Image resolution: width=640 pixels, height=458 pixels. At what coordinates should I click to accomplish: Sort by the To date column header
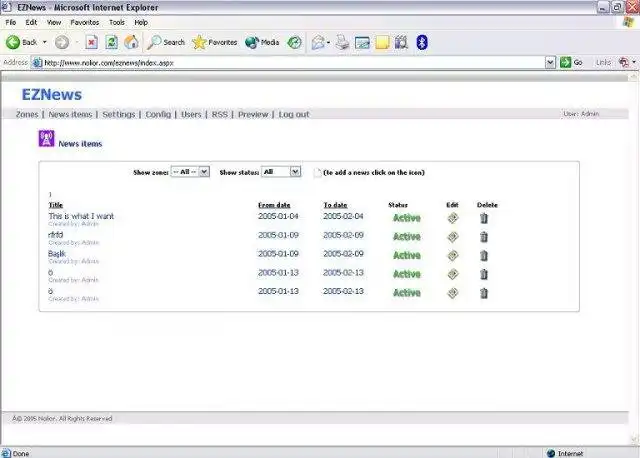coord(335,205)
